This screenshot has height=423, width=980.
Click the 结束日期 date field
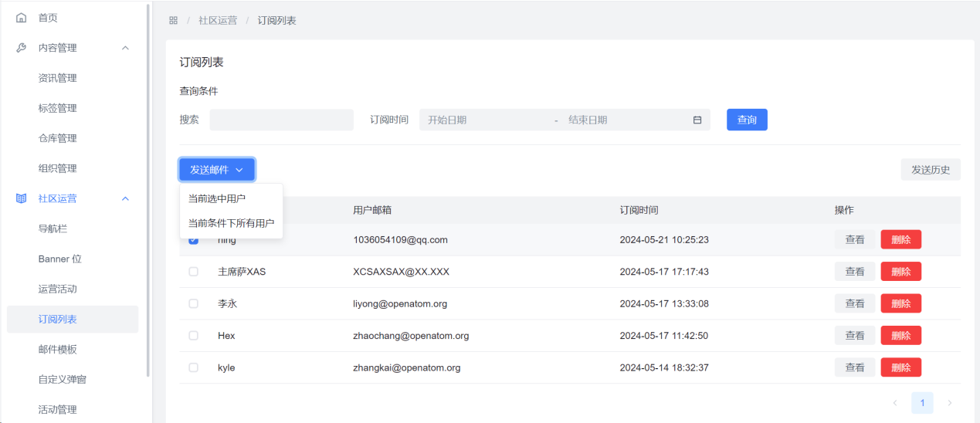click(x=626, y=120)
